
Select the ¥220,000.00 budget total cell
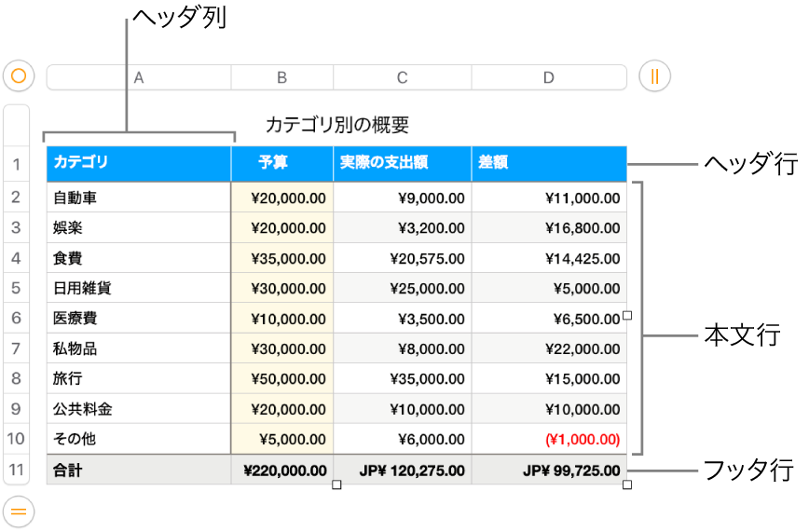(x=281, y=471)
